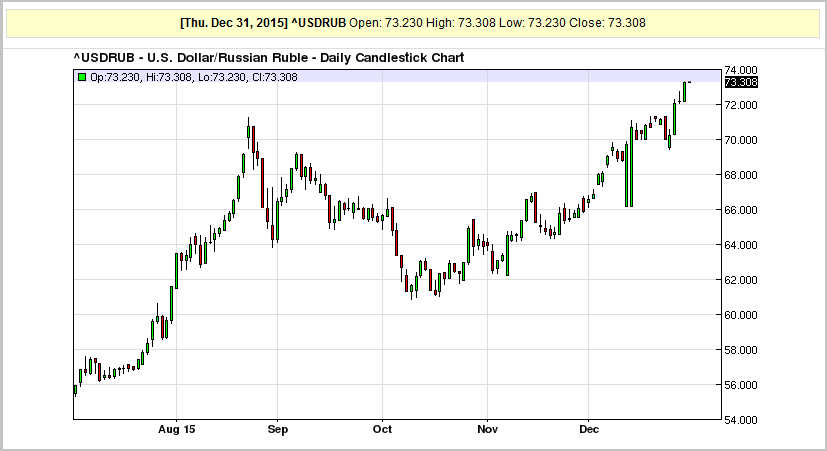Image resolution: width=827 pixels, height=451 pixels.
Task: Click the 'Aug 15' x-axis label
Action: pyautogui.click(x=177, y=429)
